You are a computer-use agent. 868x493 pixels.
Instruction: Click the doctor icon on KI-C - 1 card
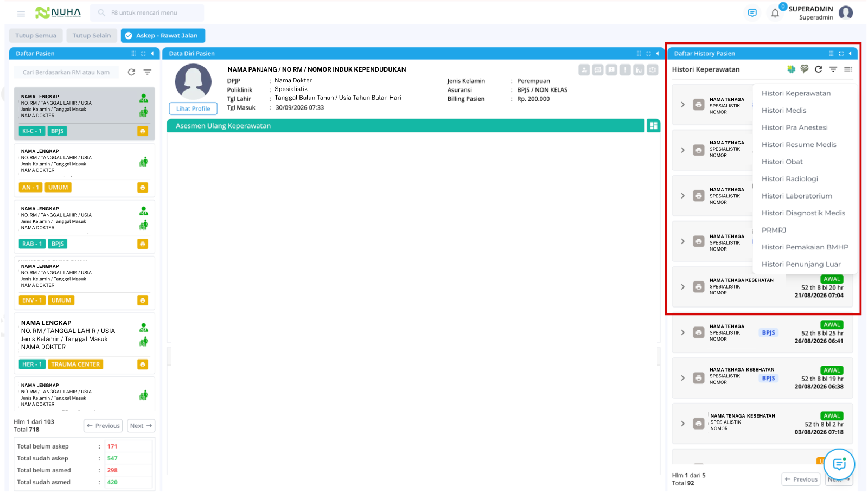coord(143,98)
